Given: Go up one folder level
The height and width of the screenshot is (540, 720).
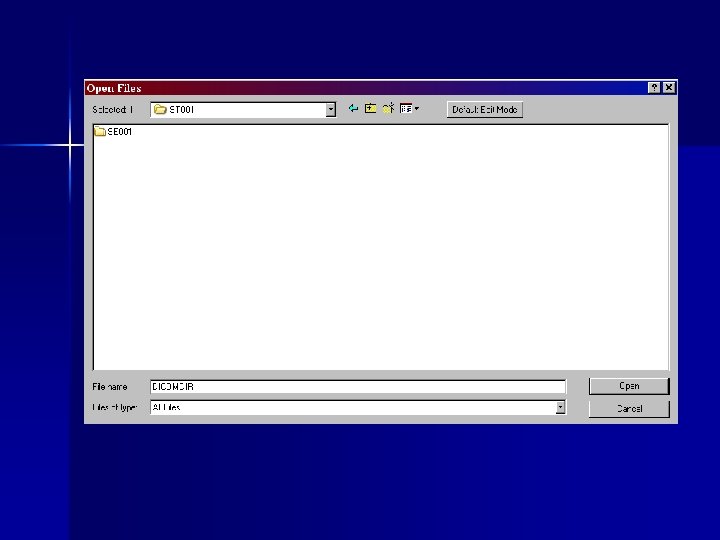Looking at the screenshot, I should (371, 109).
